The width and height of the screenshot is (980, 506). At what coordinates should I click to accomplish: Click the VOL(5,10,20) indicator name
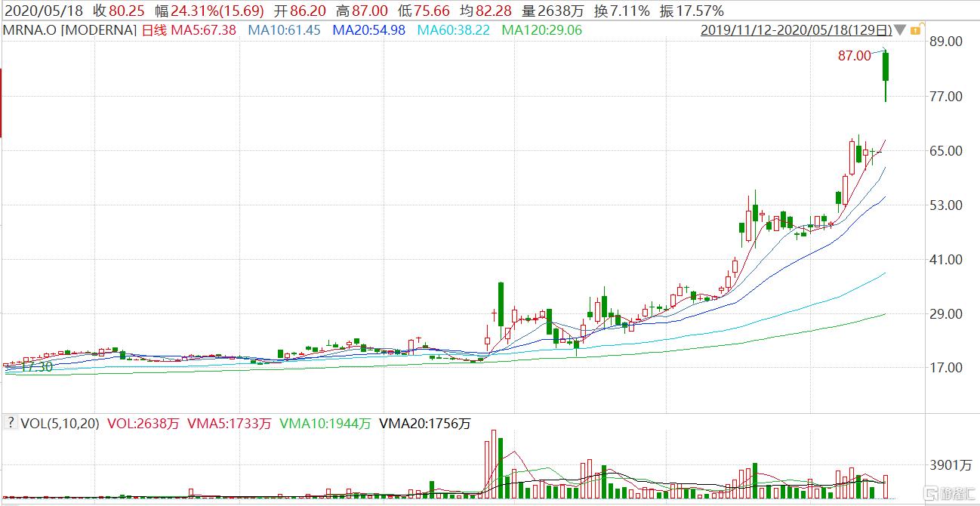click(x=60, y=424)
